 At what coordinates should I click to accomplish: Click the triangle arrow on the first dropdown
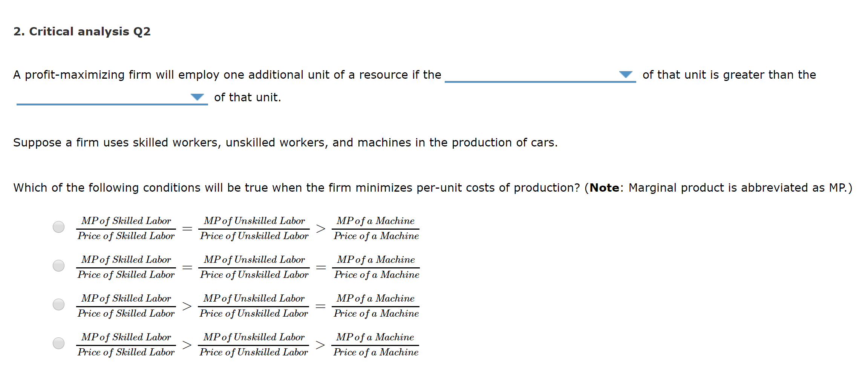[x=626, y=75]
